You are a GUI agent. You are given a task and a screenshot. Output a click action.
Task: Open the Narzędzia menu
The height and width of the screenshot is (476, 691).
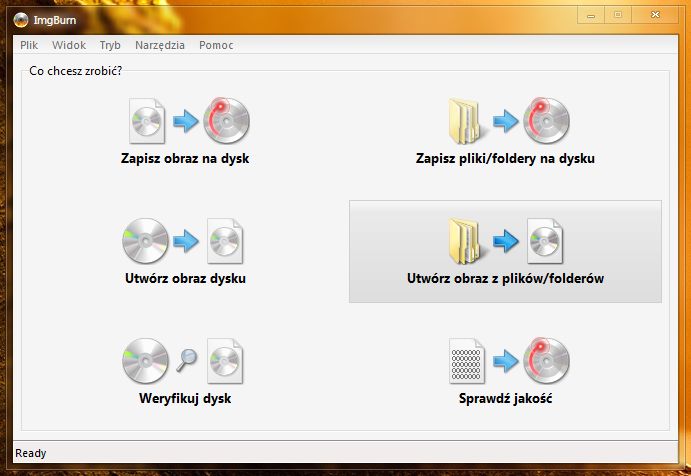coord(160,45)
